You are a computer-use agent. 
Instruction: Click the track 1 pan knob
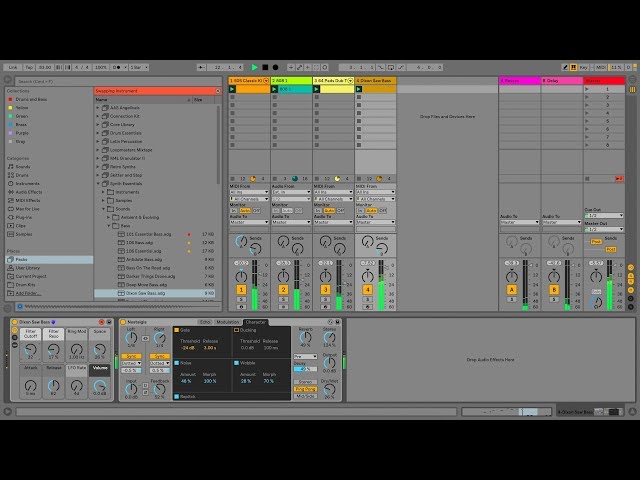point(241,277)
